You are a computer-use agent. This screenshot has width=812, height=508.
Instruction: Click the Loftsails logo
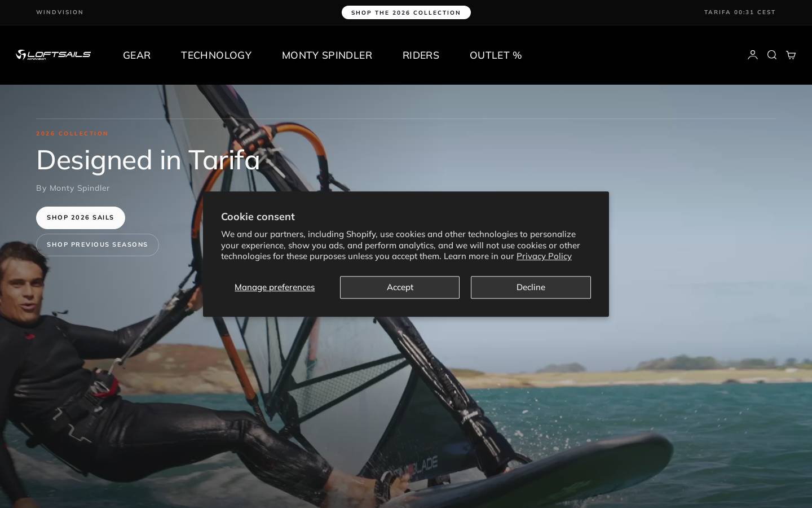click(x=54, y=55)
